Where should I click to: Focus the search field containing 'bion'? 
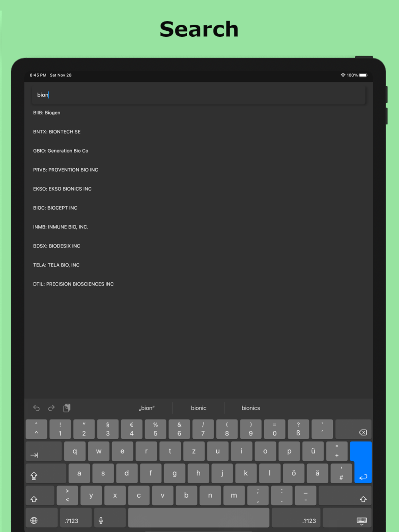pyautogui.click(x=199, y=95)
